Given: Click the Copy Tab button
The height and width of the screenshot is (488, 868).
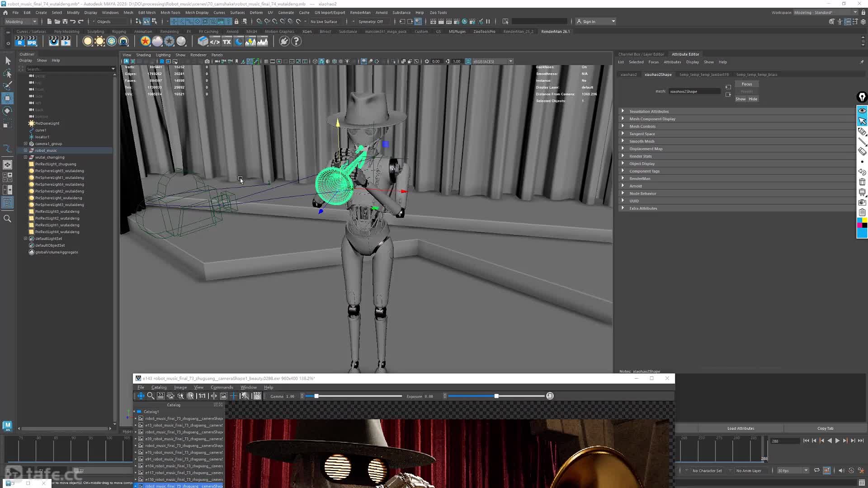Looking at the screenshot, I should tap(825, 428).
